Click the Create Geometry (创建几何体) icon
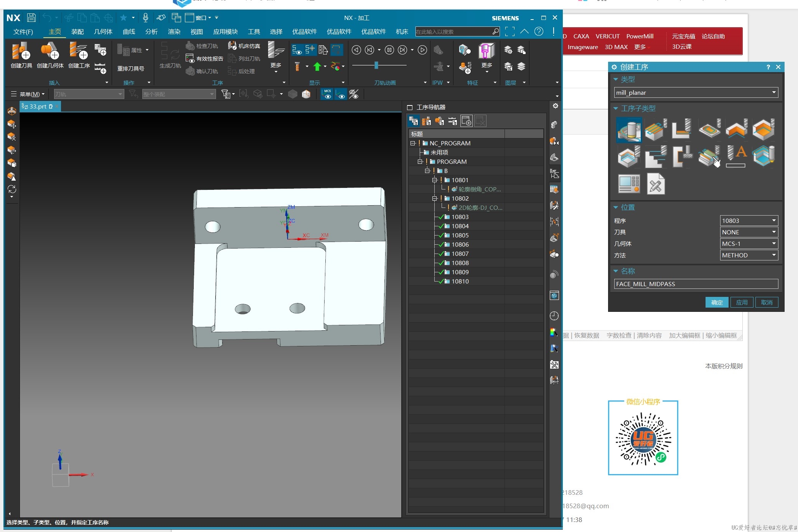Screen dimensions: 798x532 tap(50, 56)
